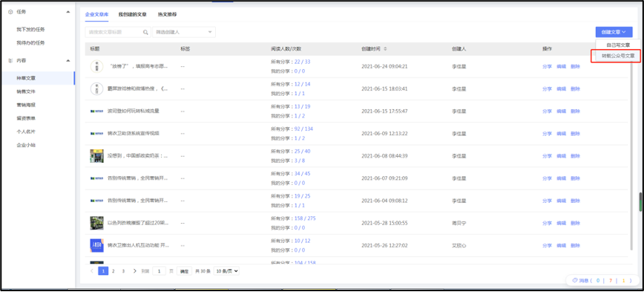
Task: Open thumbnail of 2021-06-15 18:03:41 article
Action: coord(96,89)
